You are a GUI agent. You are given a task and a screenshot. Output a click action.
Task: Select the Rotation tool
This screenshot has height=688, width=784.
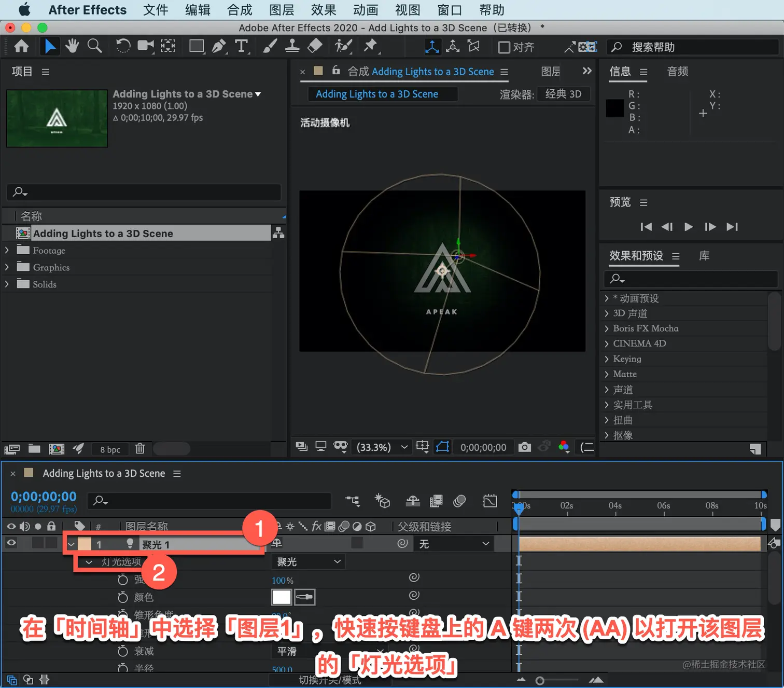tap(123, 46)
